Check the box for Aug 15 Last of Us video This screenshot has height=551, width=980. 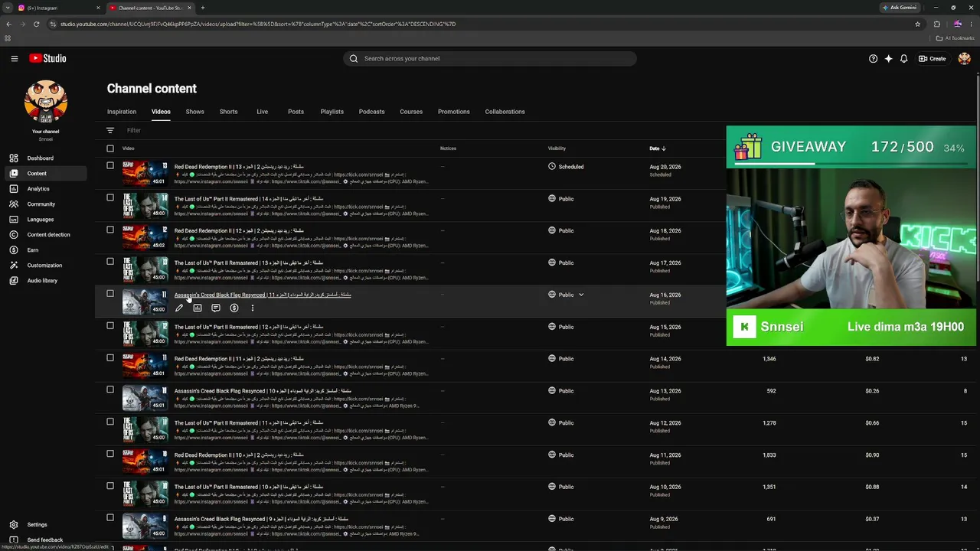(x=110, y=326)
